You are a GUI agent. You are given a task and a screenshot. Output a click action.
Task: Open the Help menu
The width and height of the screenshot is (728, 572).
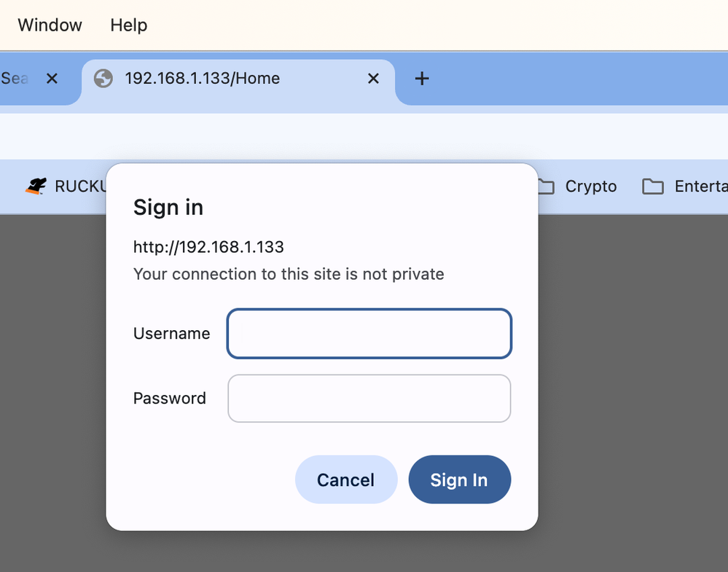(x=129, y=25)
